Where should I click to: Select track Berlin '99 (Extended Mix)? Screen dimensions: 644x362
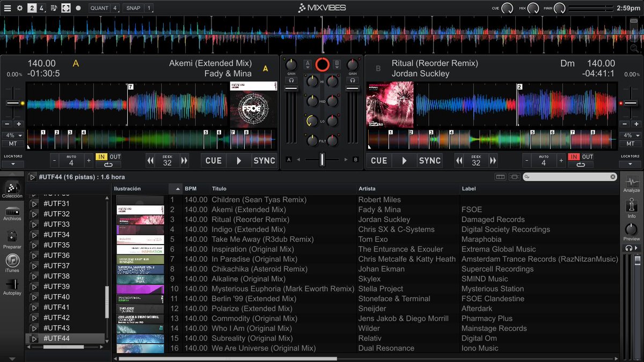tap(254, 299)
